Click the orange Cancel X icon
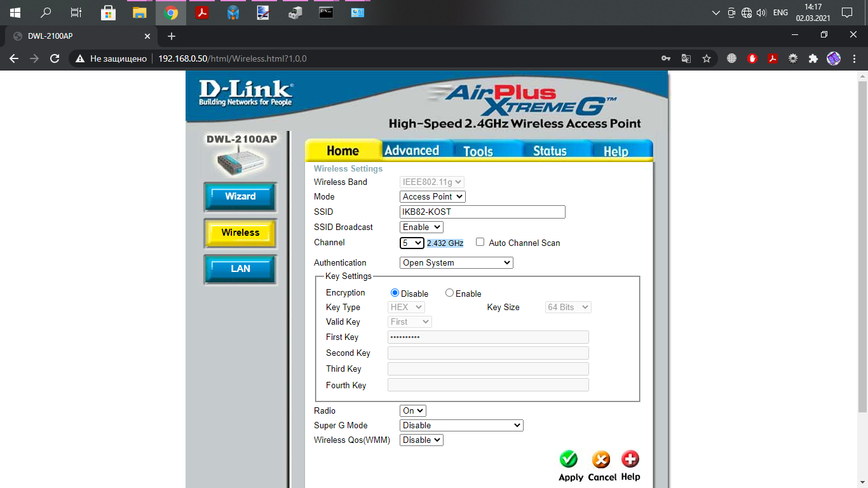868x488 pixels. coord(600,459)
